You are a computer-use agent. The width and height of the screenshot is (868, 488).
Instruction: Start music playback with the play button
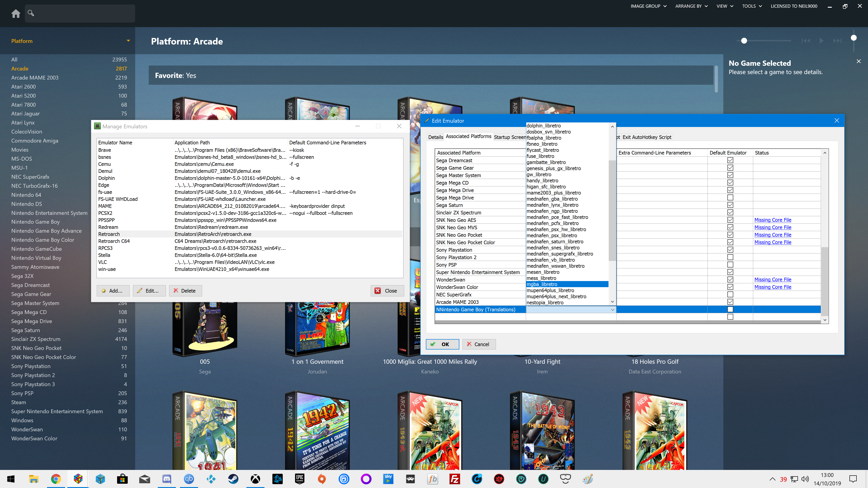point(821,41)
